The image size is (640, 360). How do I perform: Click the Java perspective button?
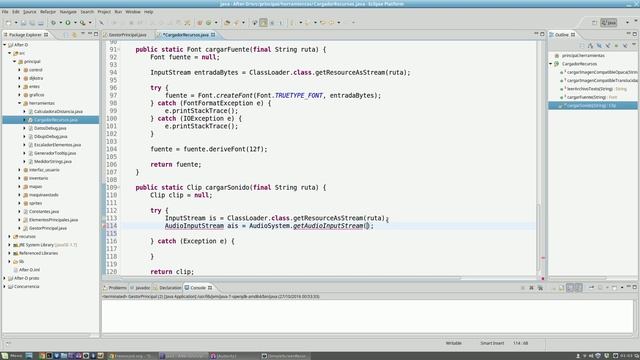(609, 23)
